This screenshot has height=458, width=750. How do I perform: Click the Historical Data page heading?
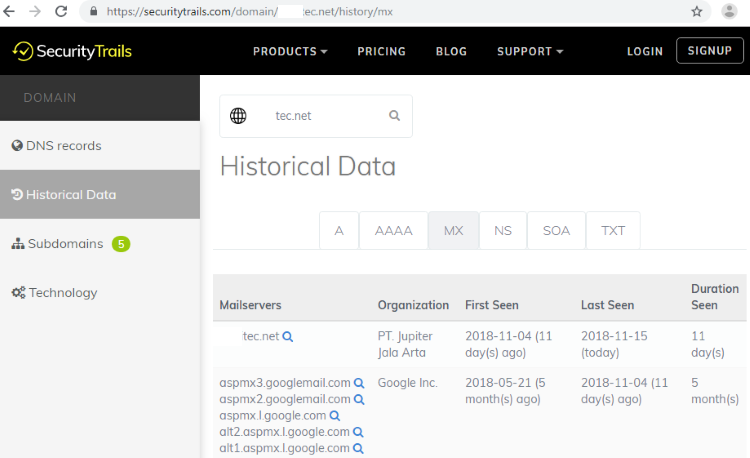point(308,166)
